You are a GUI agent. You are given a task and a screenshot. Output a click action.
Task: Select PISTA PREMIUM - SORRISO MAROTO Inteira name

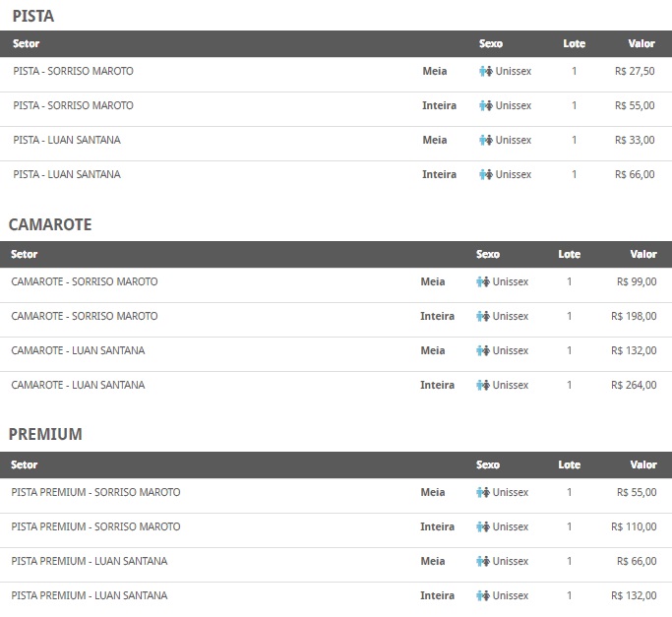pyautogui.click(x=95, y=526)
